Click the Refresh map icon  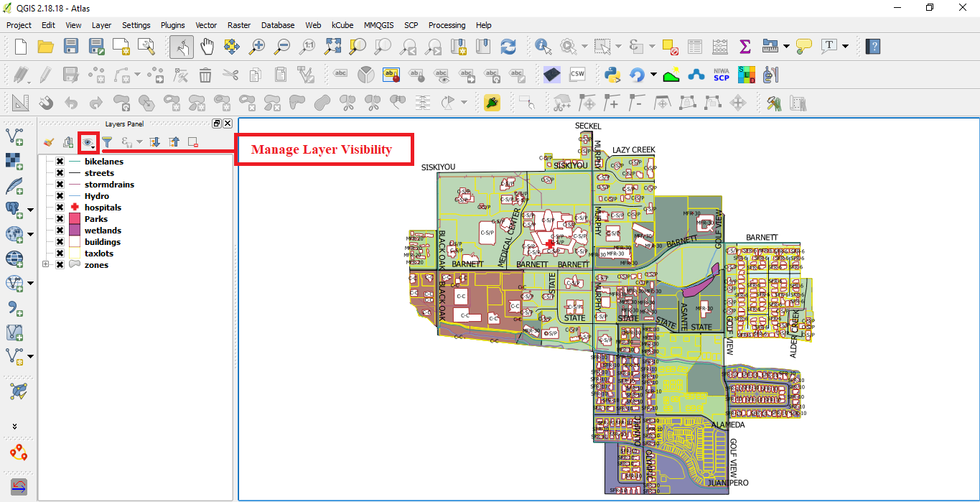click(x=508, y=47)
